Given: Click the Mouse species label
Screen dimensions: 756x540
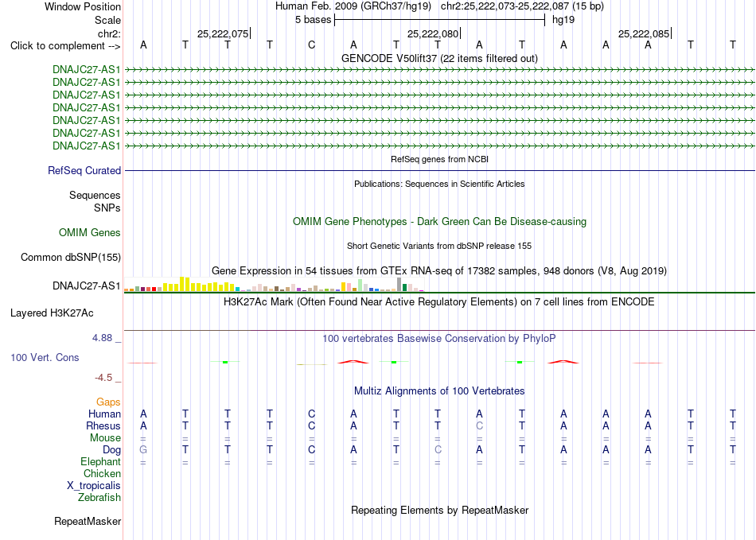Looking at the screenshot, I should click(x=105, y=438).
